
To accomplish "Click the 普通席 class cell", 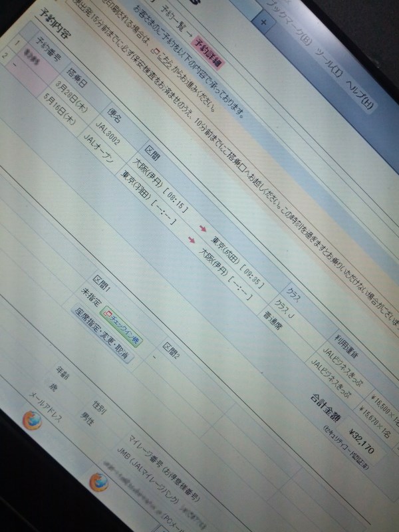I will (x=272, y=322).
